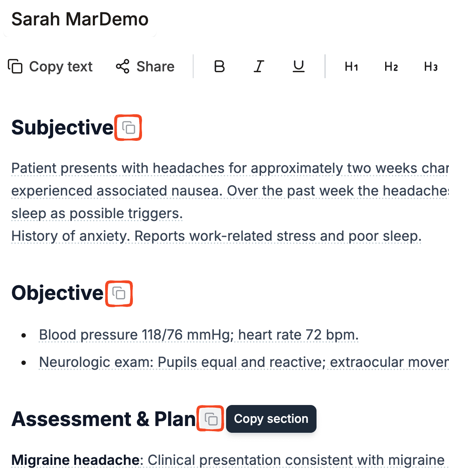This screenshot has width=449, height=476.
Task: Copy the Subjective section
Action: tap(128, 128)
